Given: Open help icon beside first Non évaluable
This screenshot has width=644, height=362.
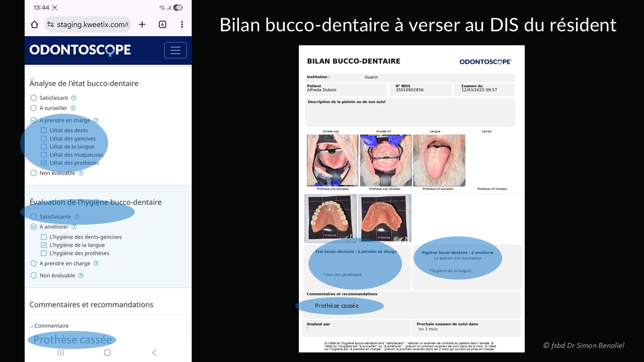Looking at the screenshot, I should (80, 173).
